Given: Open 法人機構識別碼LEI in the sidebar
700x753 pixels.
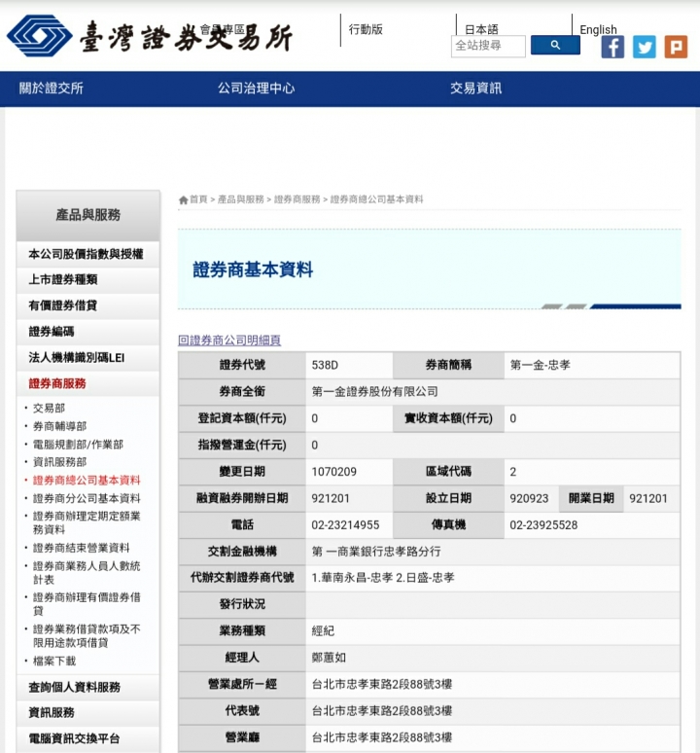Looking at the screenshot, I should point(88,358).
